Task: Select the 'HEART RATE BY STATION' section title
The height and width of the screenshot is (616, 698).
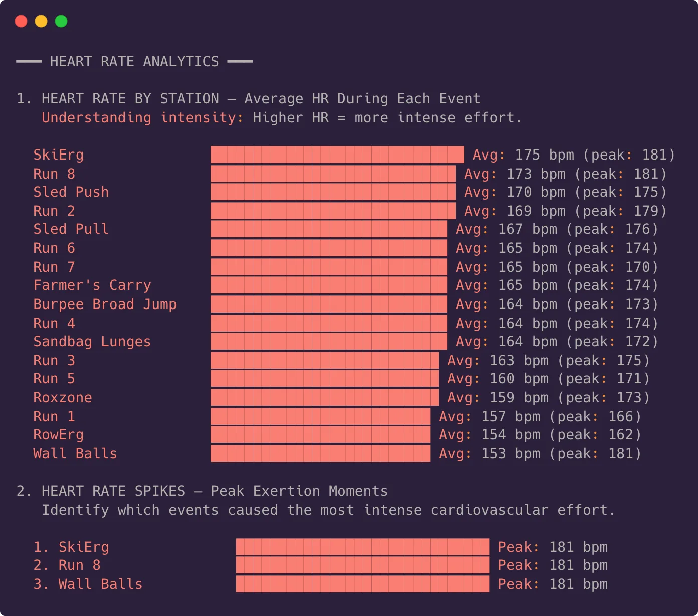Action: click(130, 99)
